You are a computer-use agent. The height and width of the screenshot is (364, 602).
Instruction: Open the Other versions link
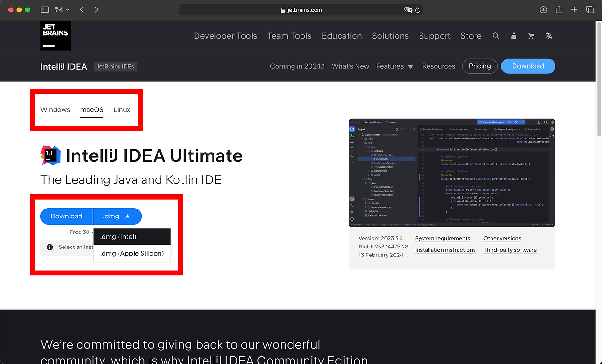coord(502,238)
